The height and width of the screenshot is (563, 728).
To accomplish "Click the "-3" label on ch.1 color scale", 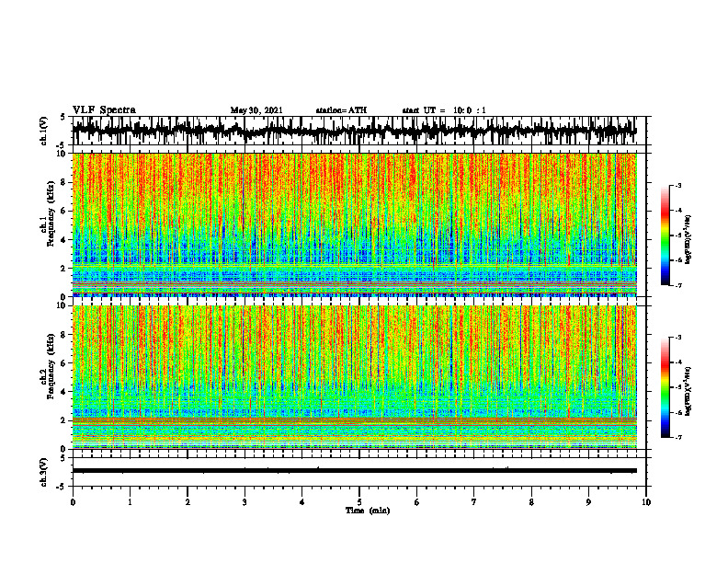I will (678, 185).
